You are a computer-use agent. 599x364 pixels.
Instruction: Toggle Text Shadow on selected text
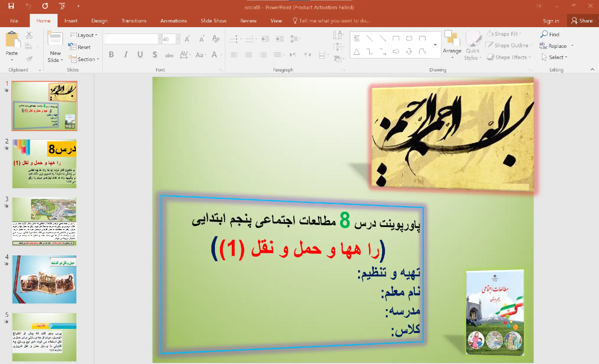click(155, 54)
